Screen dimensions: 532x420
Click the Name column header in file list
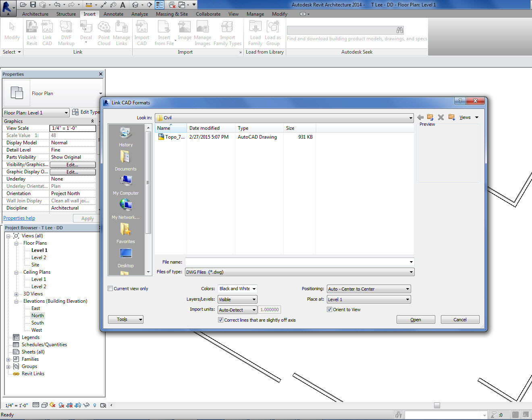click(x=170, y=128)
